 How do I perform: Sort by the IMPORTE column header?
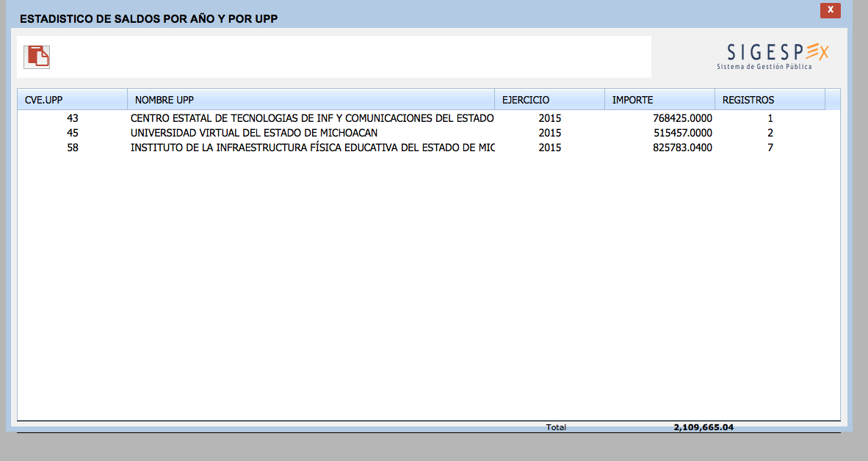click(659, 100)
